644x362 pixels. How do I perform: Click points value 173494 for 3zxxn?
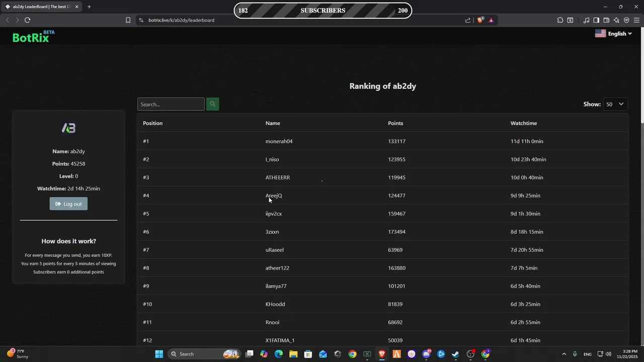pyautogui.click(x=396, y=232)
